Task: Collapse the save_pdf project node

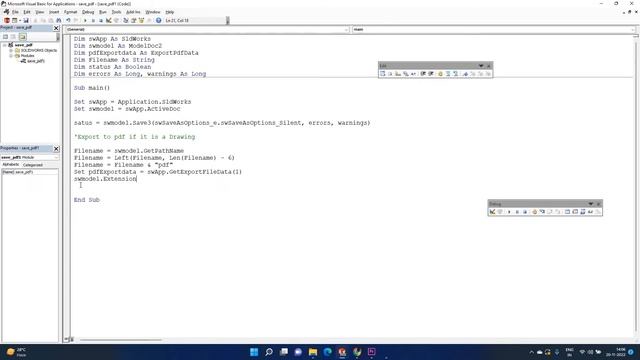Action: pos(4,45)
